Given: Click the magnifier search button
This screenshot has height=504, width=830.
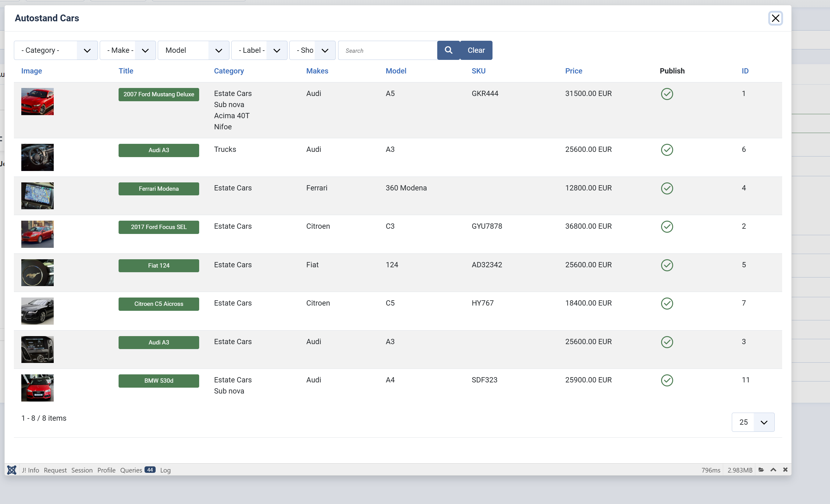Looking at the screenshot, I should click(448, 50).
